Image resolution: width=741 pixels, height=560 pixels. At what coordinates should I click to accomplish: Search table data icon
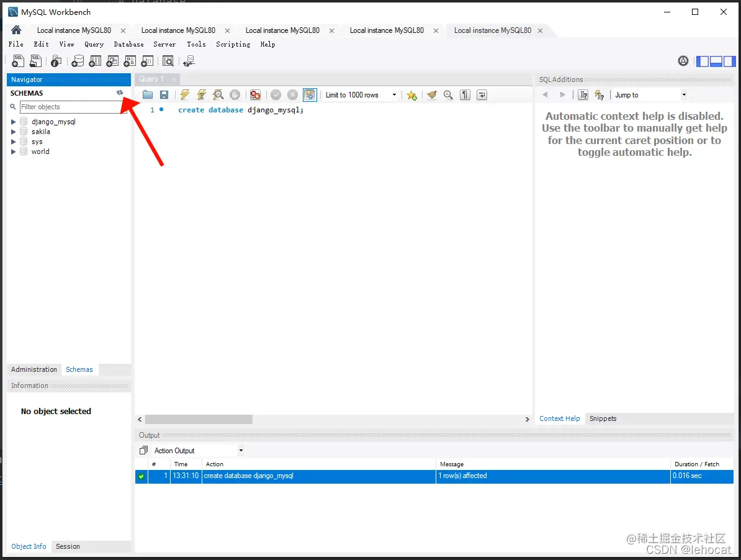point(168,61)
